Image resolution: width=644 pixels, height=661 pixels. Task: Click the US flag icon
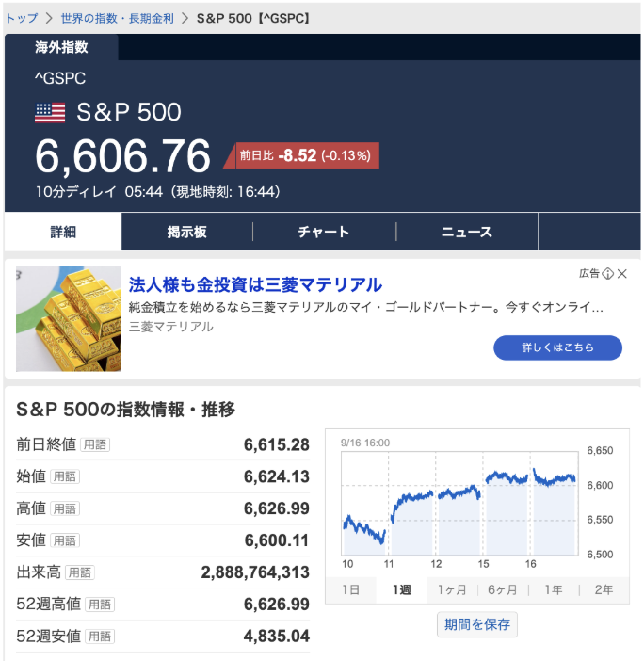point(50,113)
